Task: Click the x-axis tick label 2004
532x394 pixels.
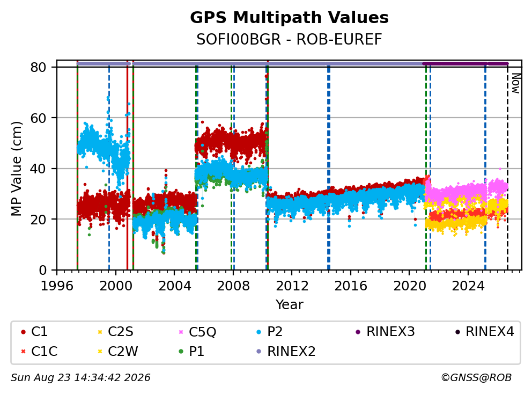Action: [174, 286]
